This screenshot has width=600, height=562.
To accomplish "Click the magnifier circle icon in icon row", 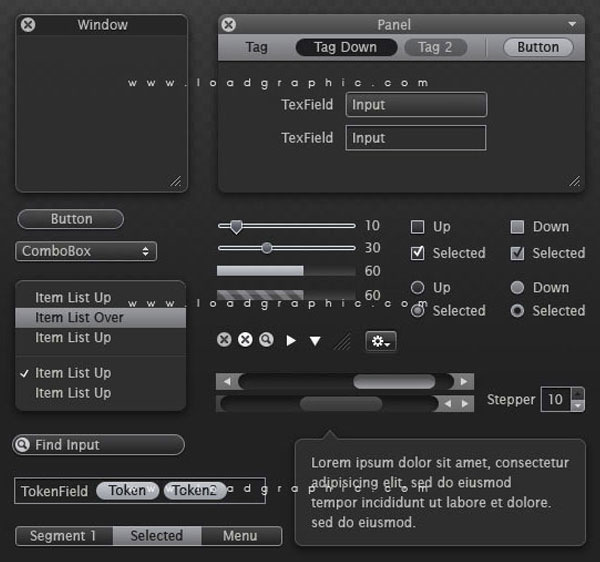I will [x=266, y=340].
